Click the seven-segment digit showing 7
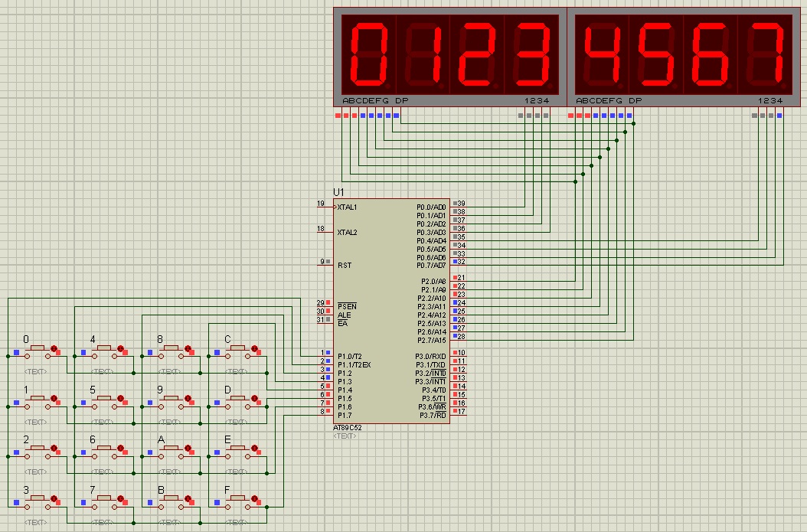Viewport: 807px width, 532px height. [x=766, y=54]
